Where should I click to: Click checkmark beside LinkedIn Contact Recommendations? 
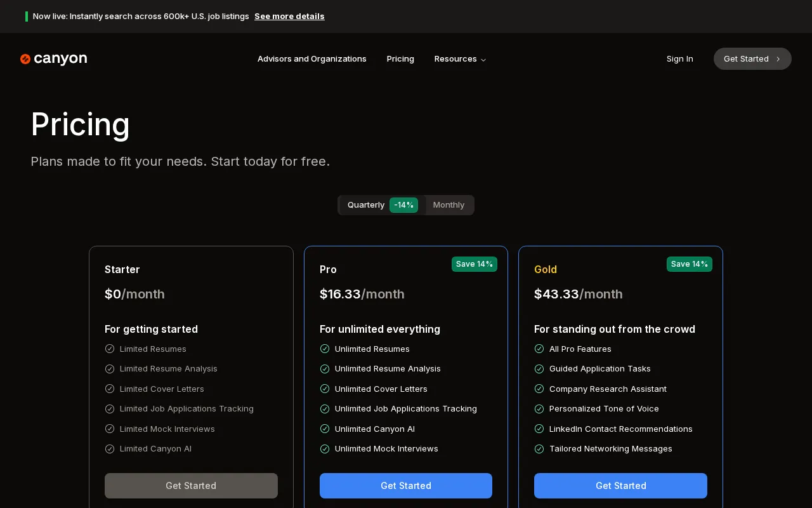click(x=539, y=429)
